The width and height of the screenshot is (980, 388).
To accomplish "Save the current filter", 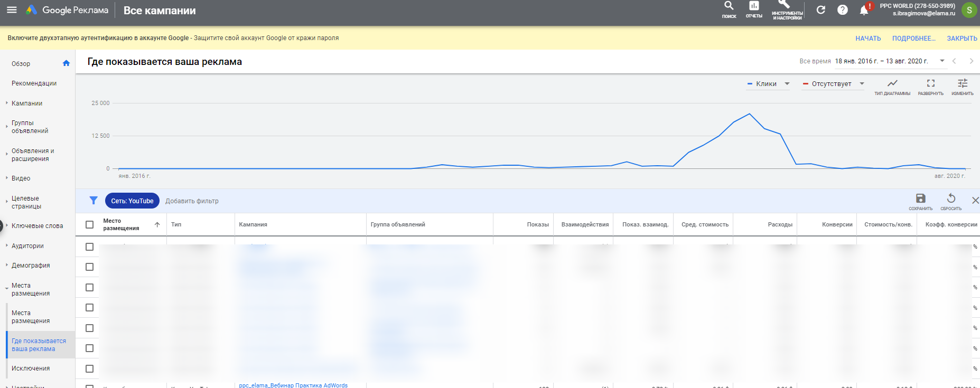I will coord(920,199).
